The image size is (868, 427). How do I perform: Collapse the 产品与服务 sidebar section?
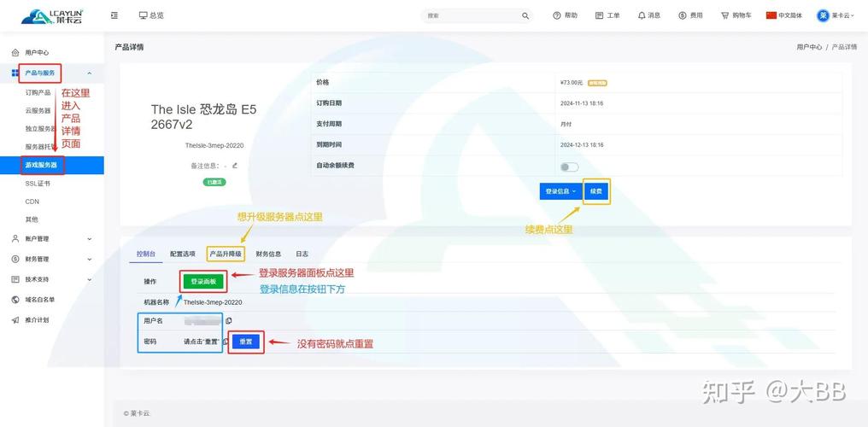pyautogui.click(x=52, y=73)
